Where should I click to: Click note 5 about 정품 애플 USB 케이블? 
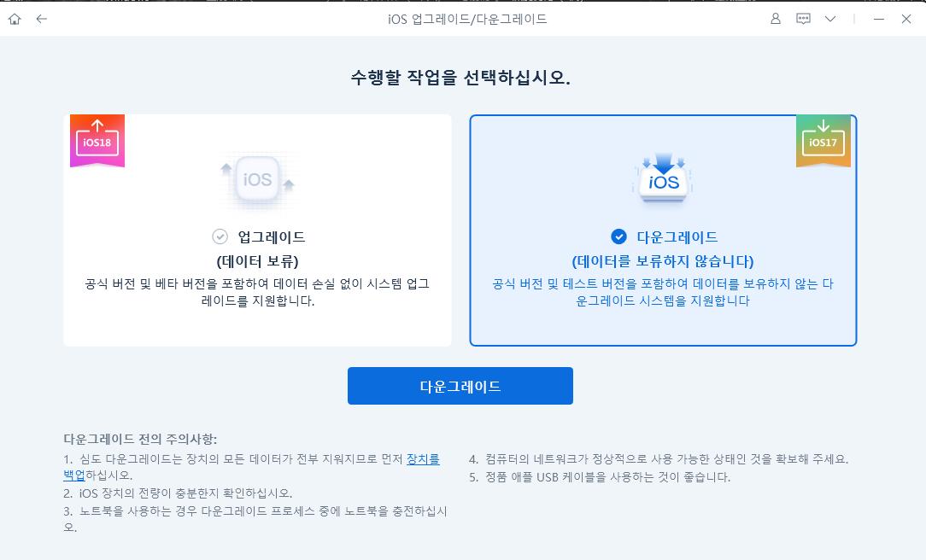coord(600,477)
